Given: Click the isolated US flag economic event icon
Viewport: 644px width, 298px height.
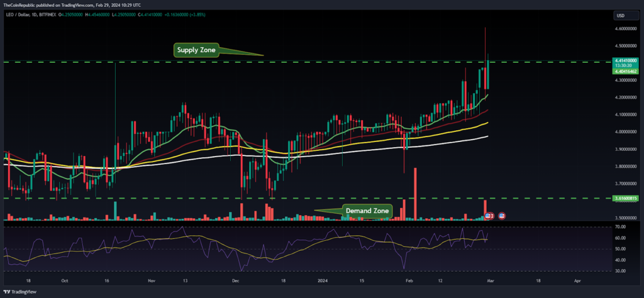Looking at the screenshot, I should [501, 215].
